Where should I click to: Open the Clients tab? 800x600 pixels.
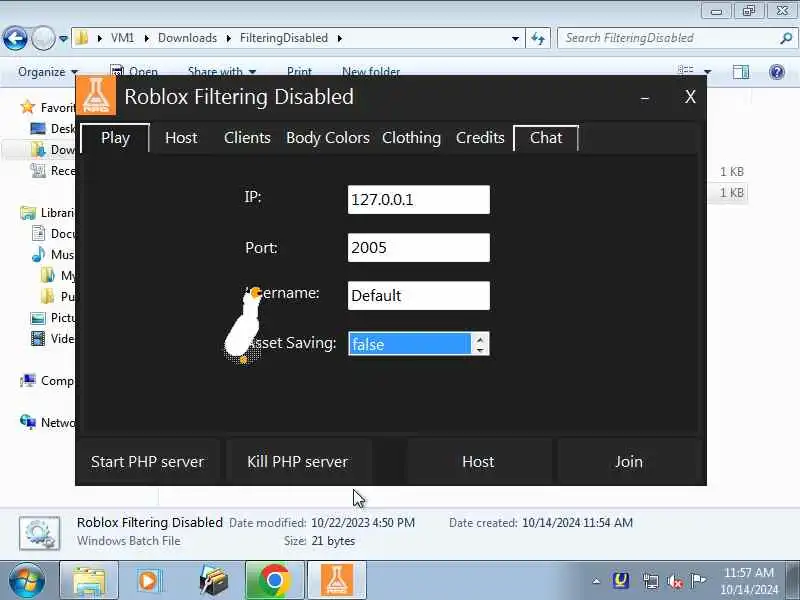247,138
